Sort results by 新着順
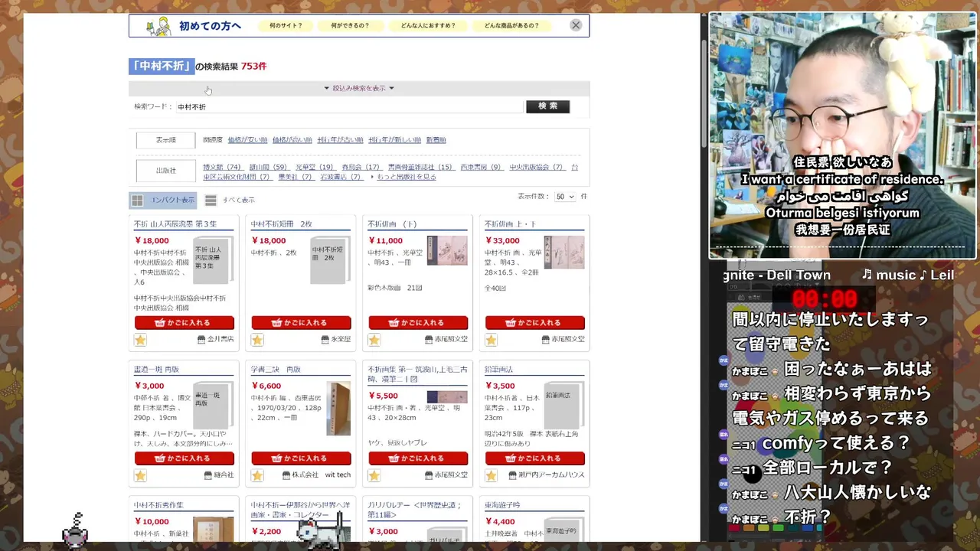Screen dimensions: 980x551 (436, 140)
